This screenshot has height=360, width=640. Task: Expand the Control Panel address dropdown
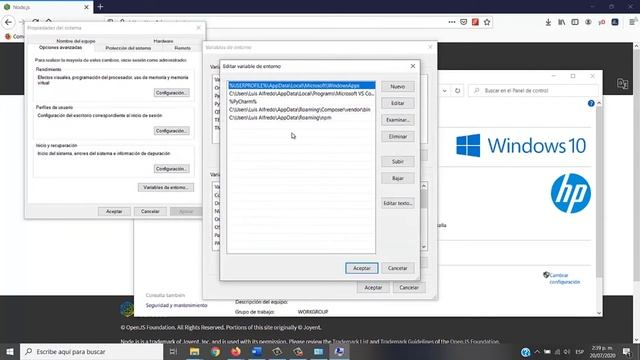click(444, 91)
